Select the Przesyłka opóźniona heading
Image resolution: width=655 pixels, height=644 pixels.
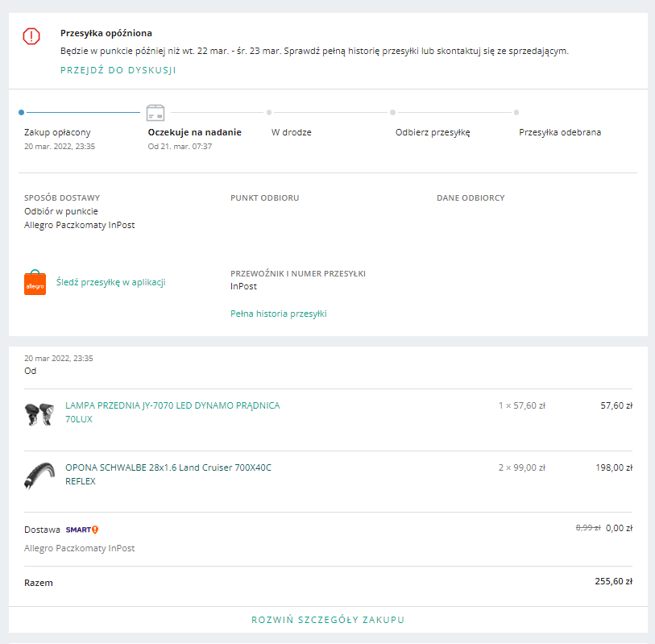[x=106, y=33]
